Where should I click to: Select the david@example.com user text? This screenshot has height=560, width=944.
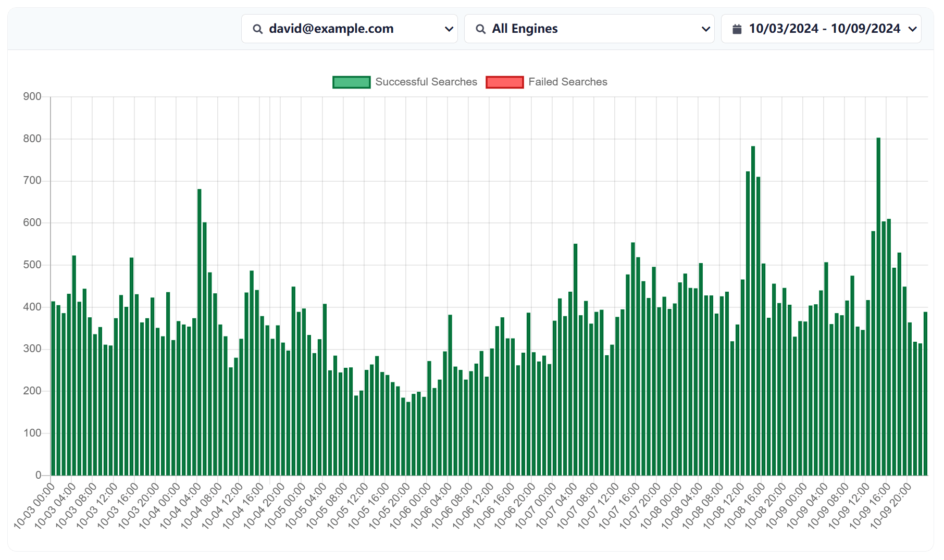(331, 29)
